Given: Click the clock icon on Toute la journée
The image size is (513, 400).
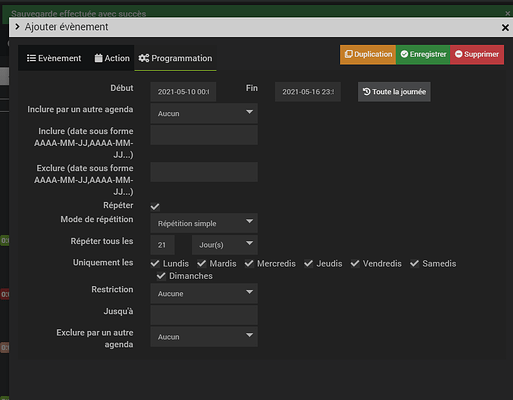Looking at the screenshot, I should (366, 92).
